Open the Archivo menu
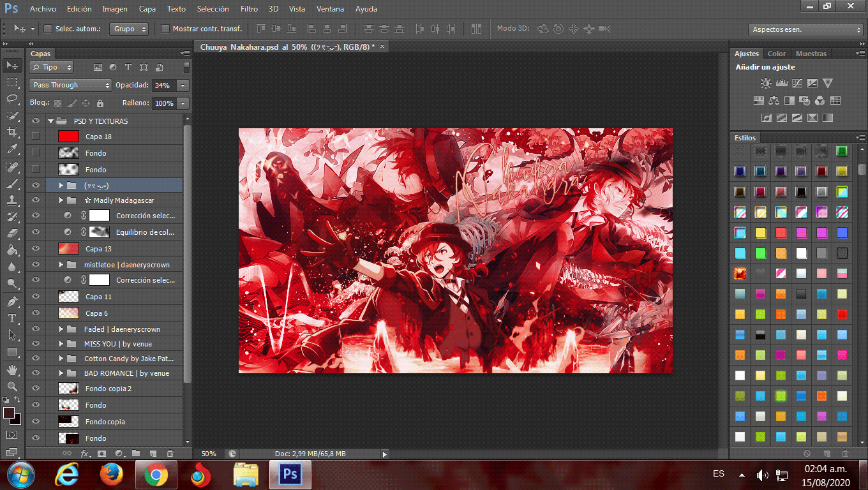The image size is (868, 490). pos(43,9)
